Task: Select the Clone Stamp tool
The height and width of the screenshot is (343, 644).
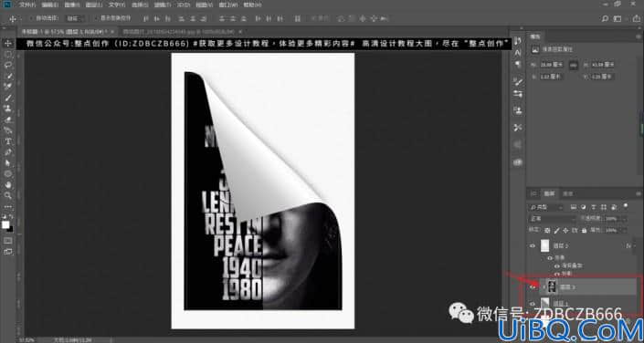Action: click(x=7, y=109)
